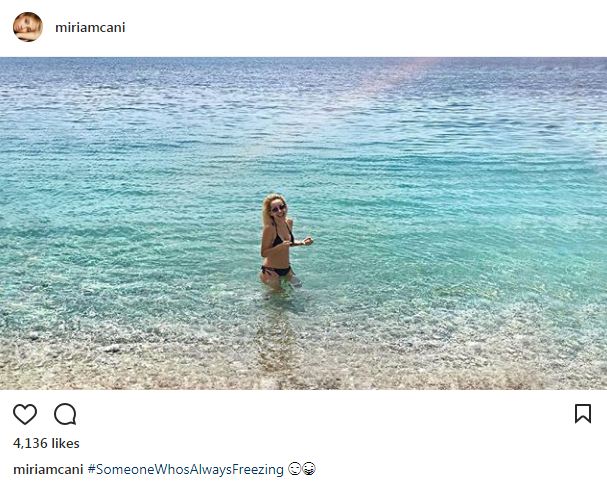Viewport: 607px width, 481px height.
Task: Like the post with the heart icon
Action: click(x=25, y=414)
